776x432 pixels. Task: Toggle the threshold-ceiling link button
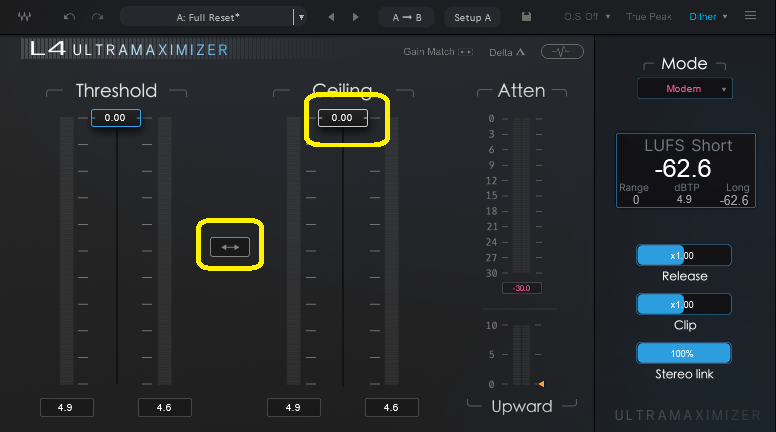(x=230, y=246)
